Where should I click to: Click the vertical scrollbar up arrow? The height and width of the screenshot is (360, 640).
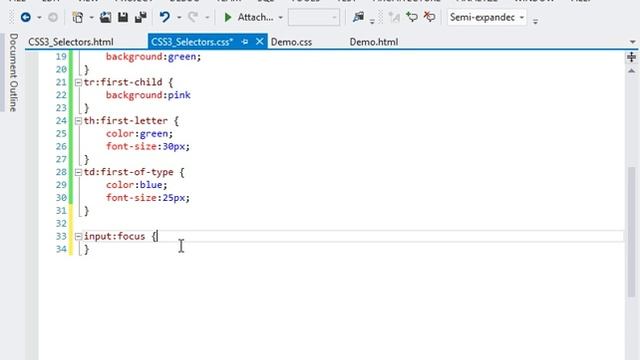click(x=631, y=71)
